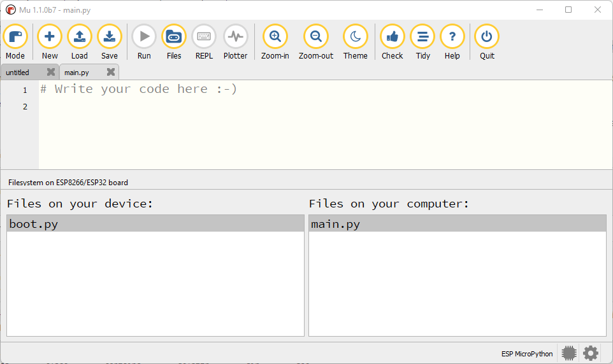Run the script with Run button

pos(144,42)
